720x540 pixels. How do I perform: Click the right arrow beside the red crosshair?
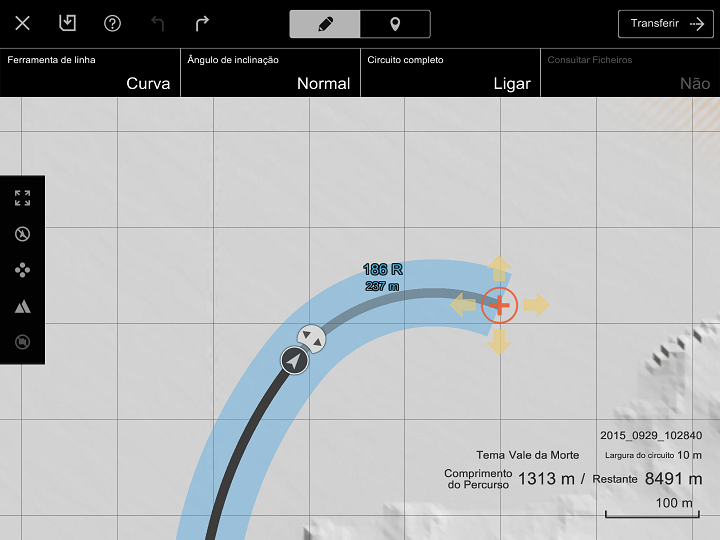pyautogui.click(x=537, y=305)
